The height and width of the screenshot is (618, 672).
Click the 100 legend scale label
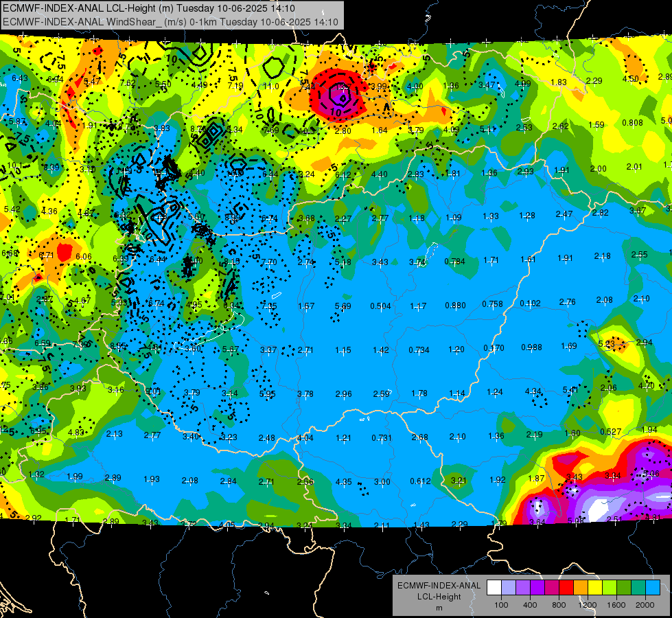coord(502,605)
